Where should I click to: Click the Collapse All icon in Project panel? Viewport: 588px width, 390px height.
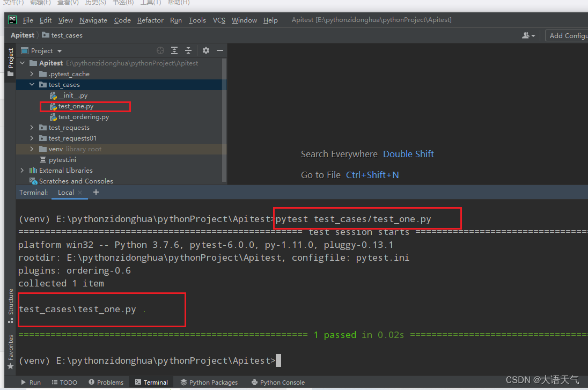[x=188, y=50]
